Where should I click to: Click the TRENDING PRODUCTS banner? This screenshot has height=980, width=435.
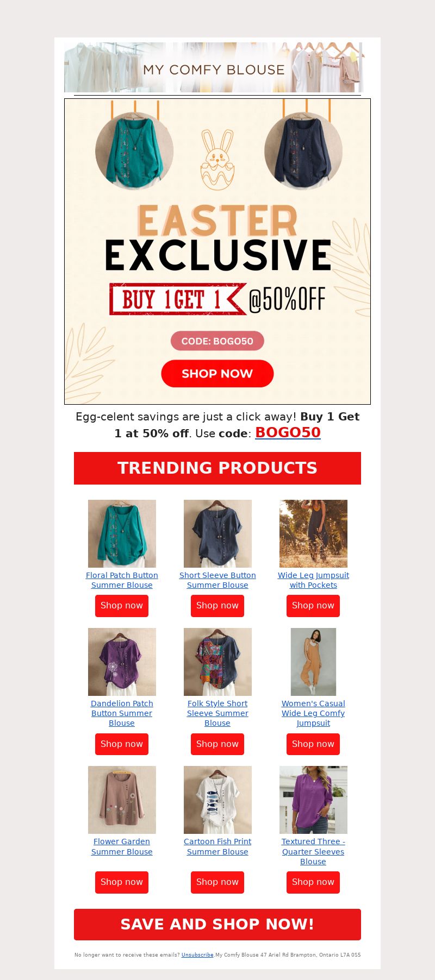(217, 468)
